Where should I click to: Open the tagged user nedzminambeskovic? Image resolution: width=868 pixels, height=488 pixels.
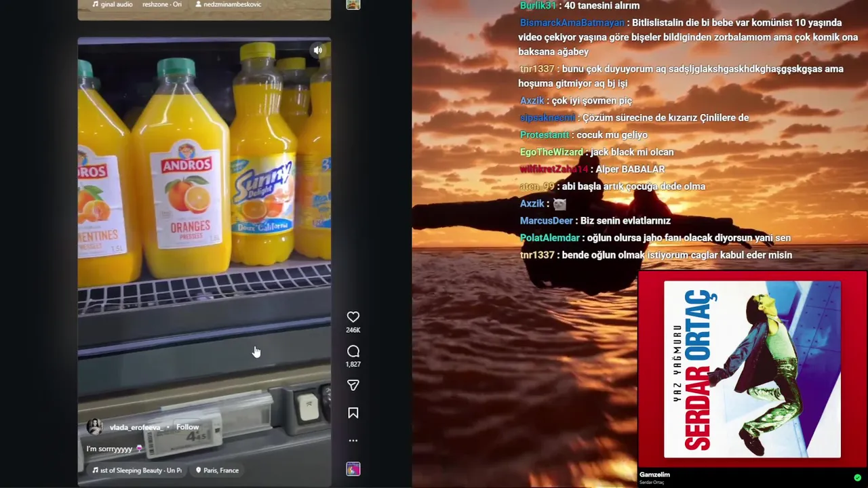(228, 4)
